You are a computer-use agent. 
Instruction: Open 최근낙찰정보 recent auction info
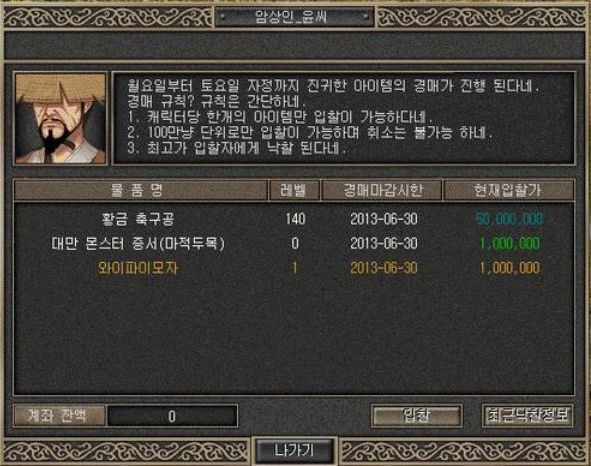(528, 416)
